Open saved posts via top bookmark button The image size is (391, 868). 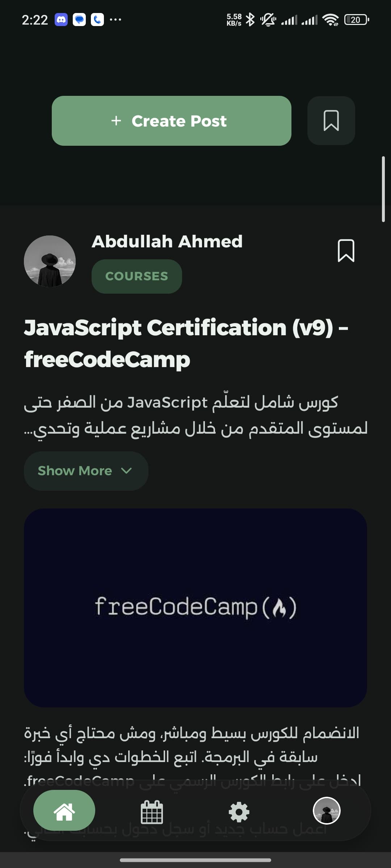tap(331, 121)
